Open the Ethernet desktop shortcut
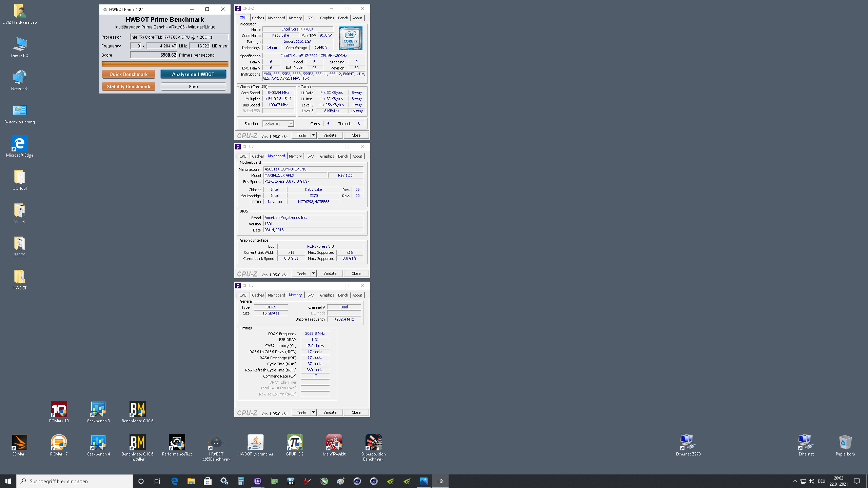Screen dimensions: 868x488 (x=806, y=446)
